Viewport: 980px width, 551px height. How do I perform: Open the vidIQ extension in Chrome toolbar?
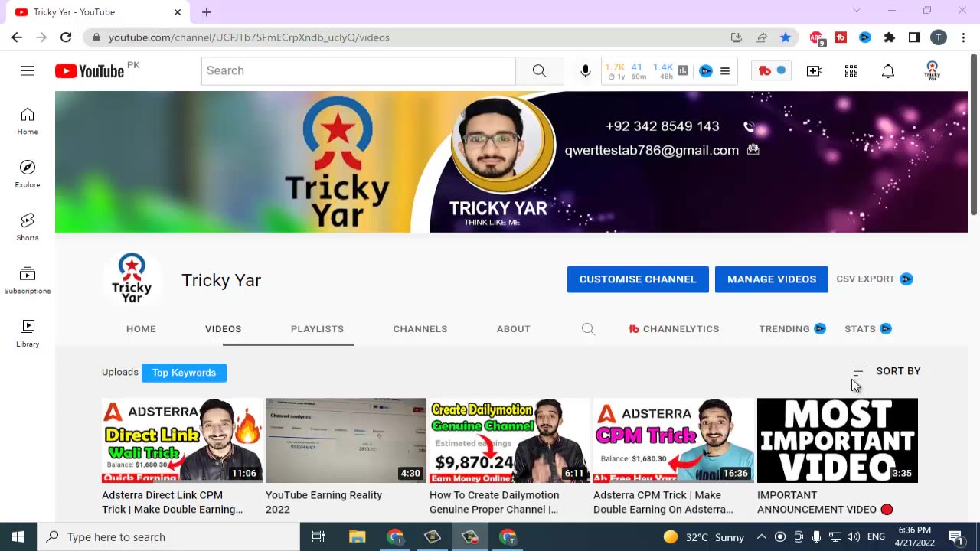tap(865, 37)
